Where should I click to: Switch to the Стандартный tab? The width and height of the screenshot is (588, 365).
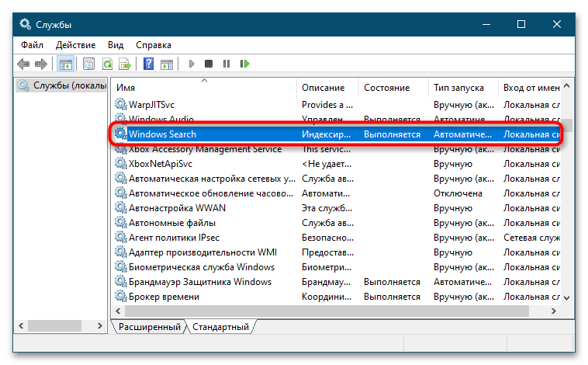[x=220, y=327]
